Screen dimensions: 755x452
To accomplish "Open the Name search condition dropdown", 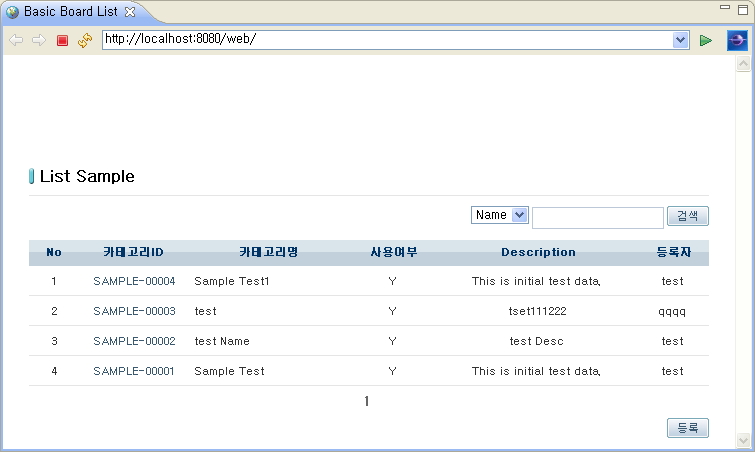I will click(500, 215).
